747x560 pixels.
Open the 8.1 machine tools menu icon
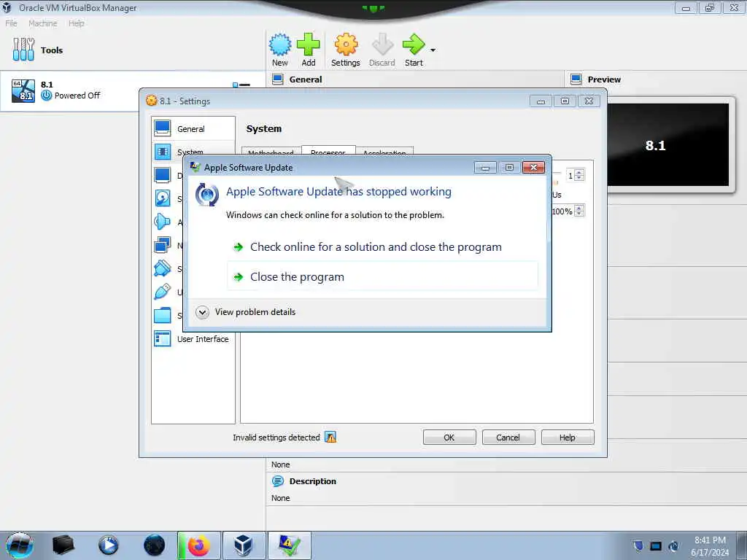(241, 85)
